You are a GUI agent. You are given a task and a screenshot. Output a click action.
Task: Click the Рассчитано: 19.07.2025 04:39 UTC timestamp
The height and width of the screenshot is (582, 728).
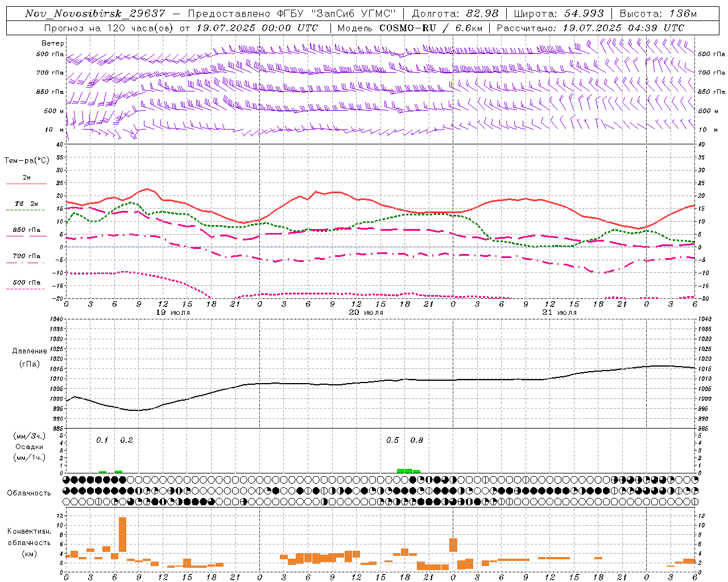pyautogui.click(x=590, y=28)
